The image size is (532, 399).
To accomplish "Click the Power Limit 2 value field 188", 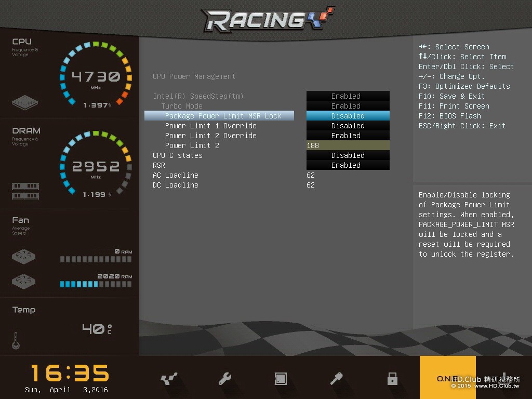I will click(x=348, y=145).
